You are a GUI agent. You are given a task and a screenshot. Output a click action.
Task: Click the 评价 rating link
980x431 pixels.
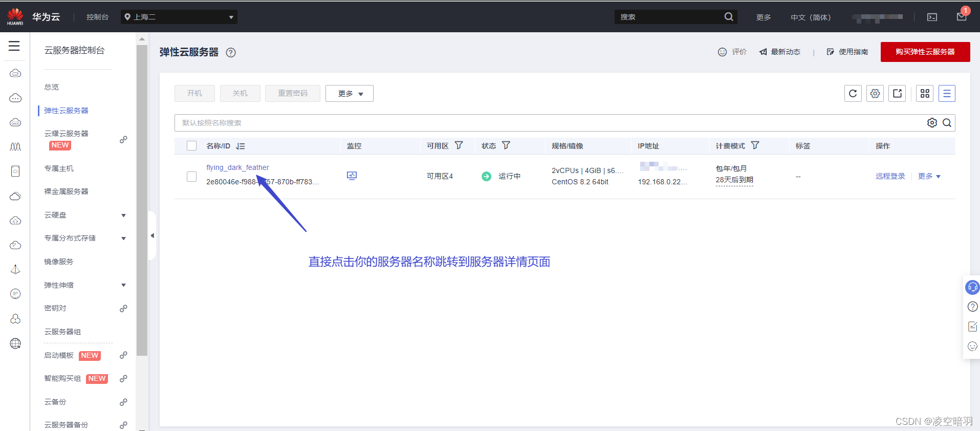tap(732, 52)
